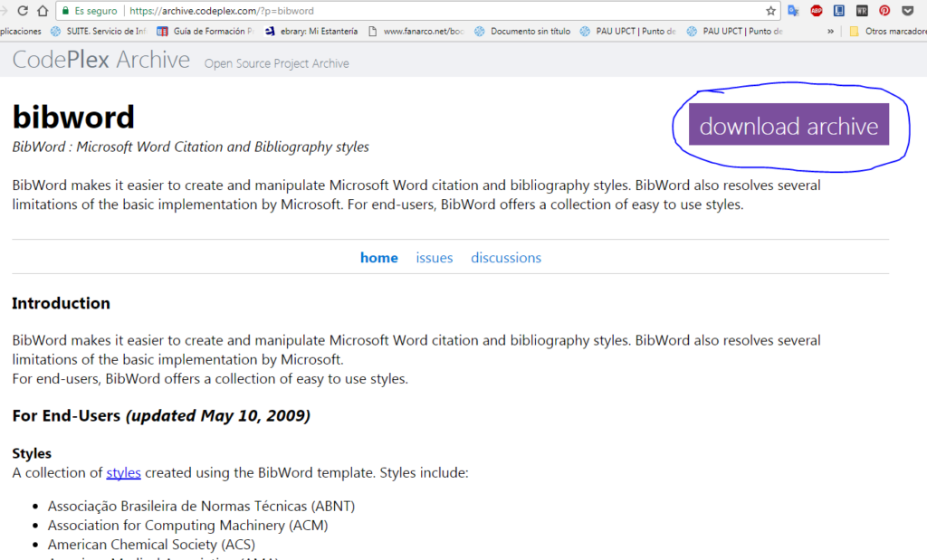
Task: Switch to the issues section
Action: pyautogui.click(x=435, y=258)
